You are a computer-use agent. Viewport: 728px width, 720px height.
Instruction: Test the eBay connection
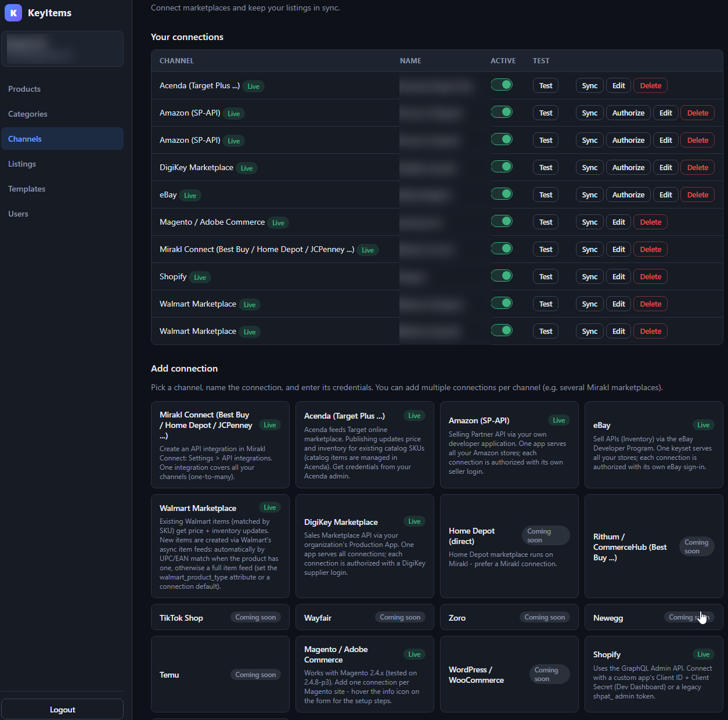[x=546, y=195]
